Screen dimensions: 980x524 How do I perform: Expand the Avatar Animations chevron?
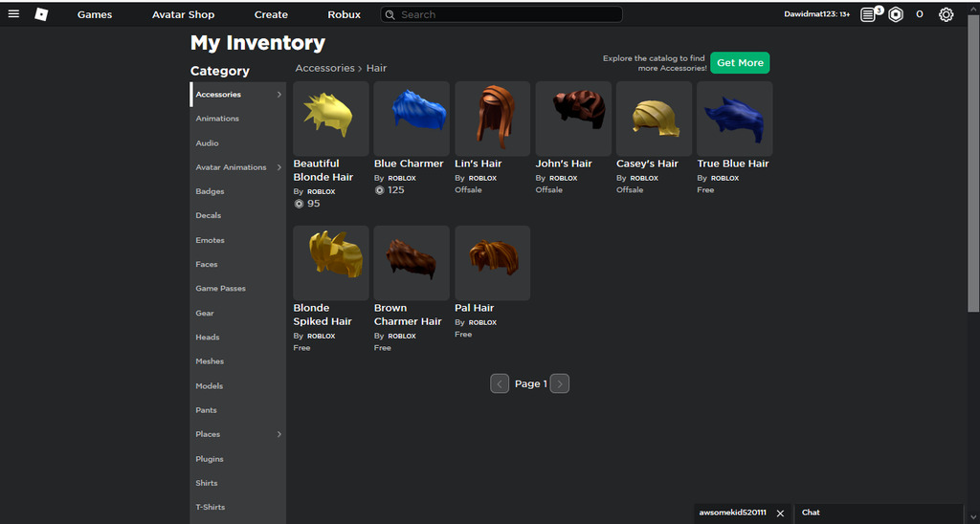[x=278, y=167]
